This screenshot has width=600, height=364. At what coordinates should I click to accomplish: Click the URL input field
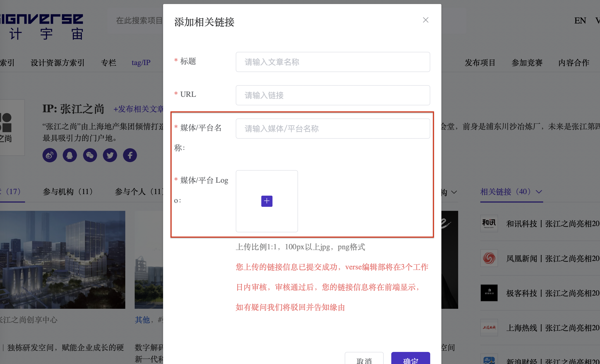333,95
